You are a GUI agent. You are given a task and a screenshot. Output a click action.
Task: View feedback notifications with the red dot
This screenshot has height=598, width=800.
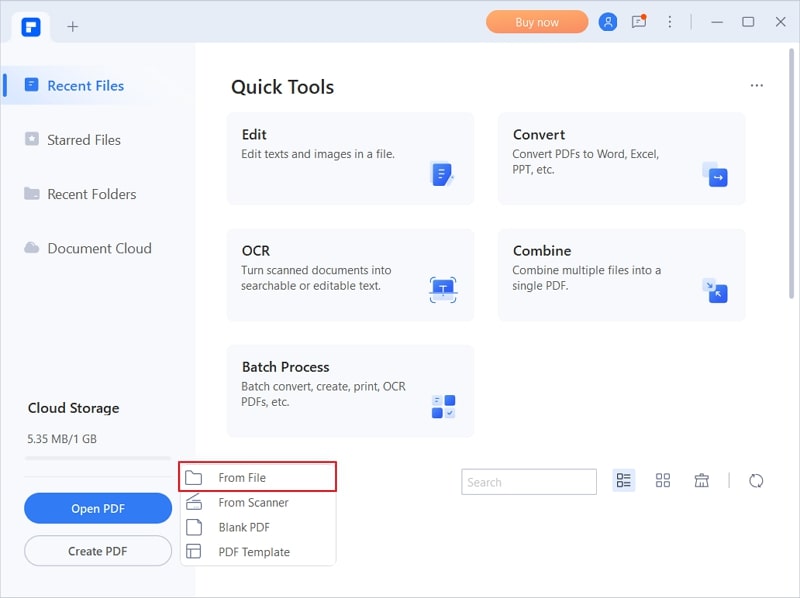638,21
